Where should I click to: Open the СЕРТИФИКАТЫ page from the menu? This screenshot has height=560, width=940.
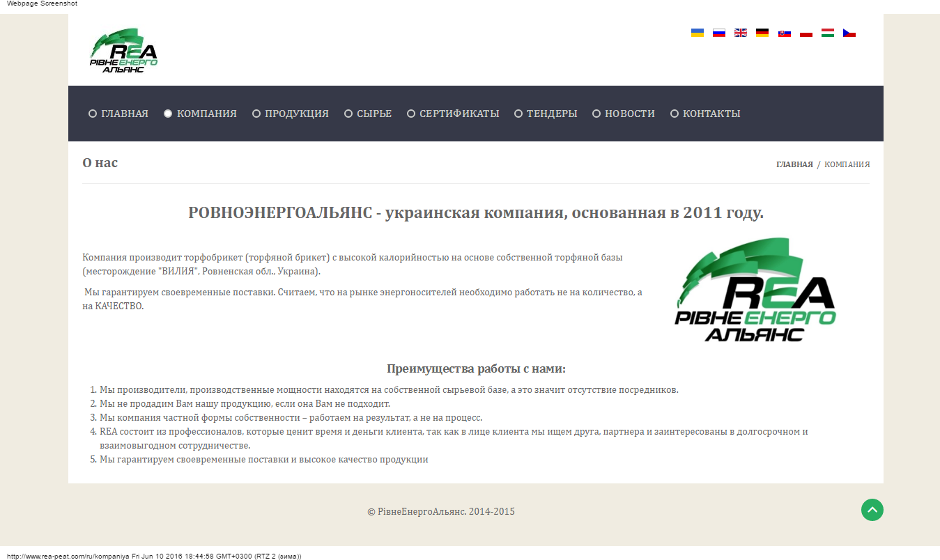pyautogui.click(x=459, y=113)
